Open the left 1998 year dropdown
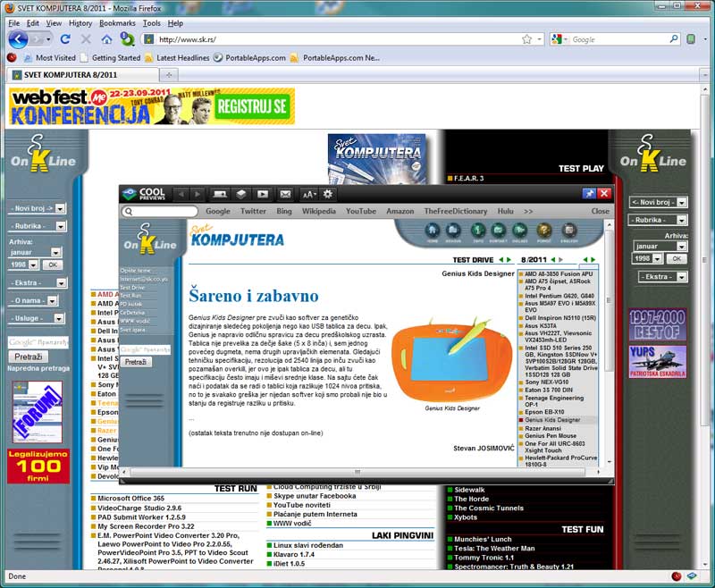This screenshot has width=715, height=588. (x=33, y=265)
